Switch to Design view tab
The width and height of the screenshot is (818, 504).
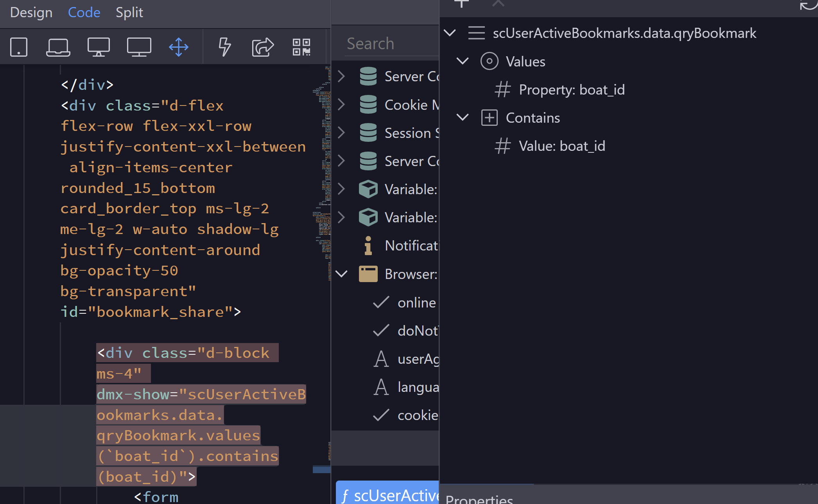click(x=31, y=13)
